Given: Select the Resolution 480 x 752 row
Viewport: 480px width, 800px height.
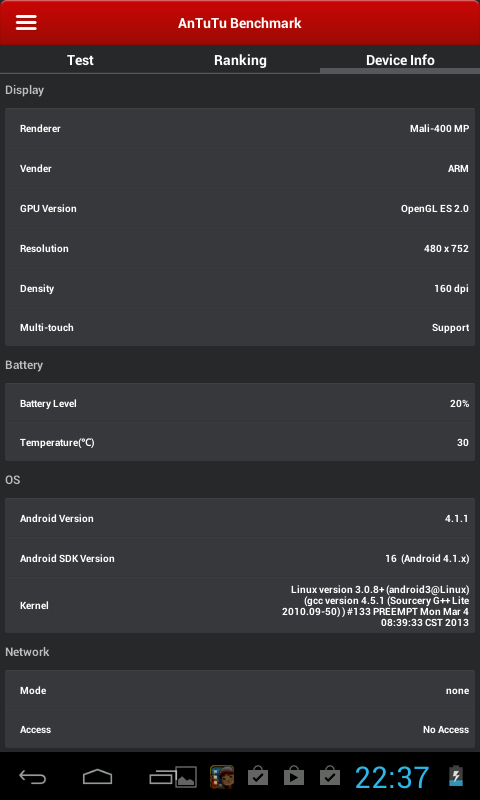Looking at the screenshot, I should click(x=240, y=248).
